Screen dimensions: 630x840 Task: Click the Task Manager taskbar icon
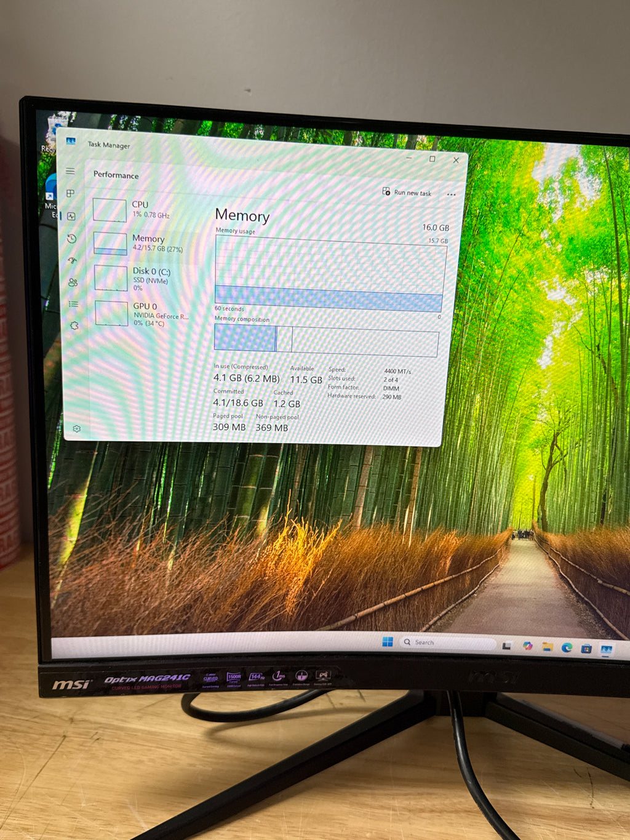click(607, 650)
